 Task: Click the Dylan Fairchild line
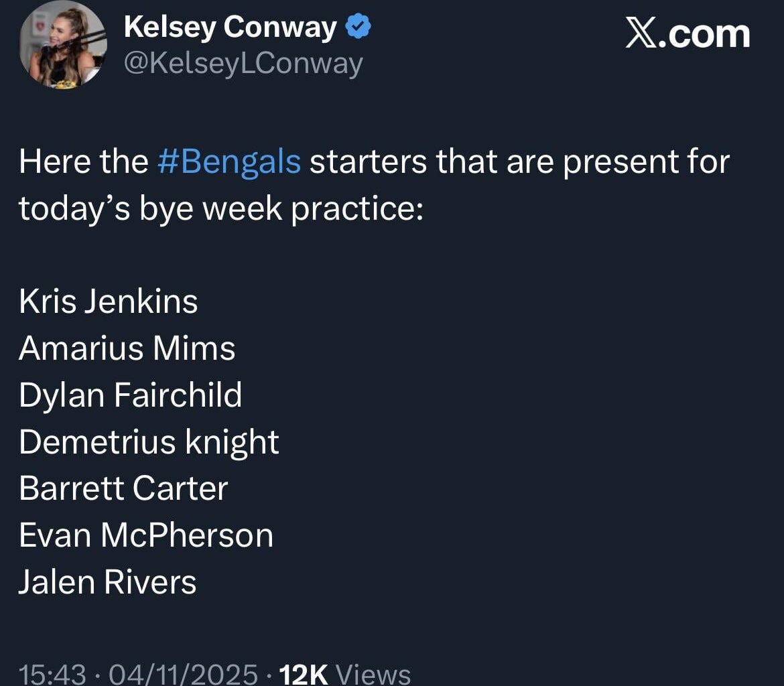131,395
